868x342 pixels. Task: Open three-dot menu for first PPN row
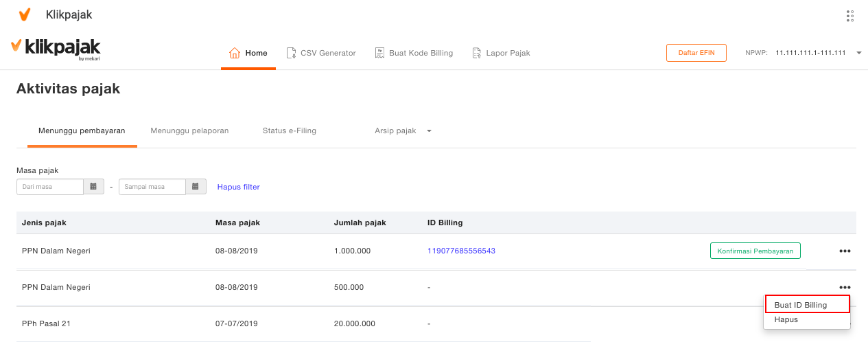[x=845, y=251]
